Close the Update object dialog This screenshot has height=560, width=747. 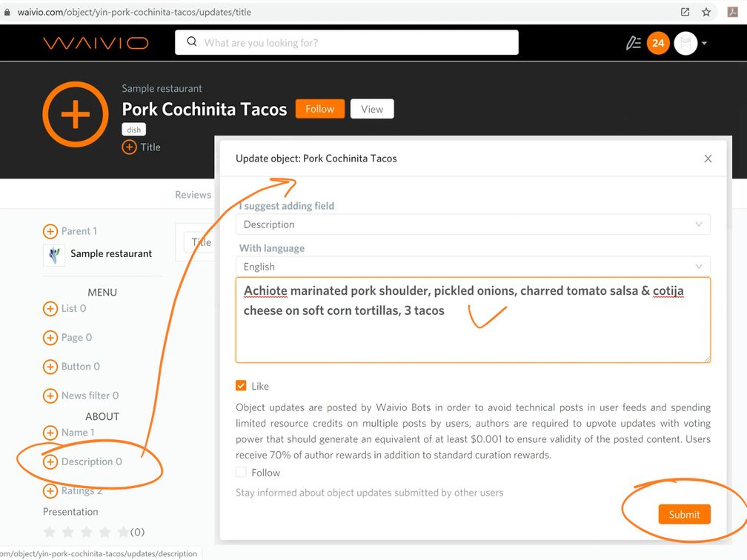tap(708, 159)
